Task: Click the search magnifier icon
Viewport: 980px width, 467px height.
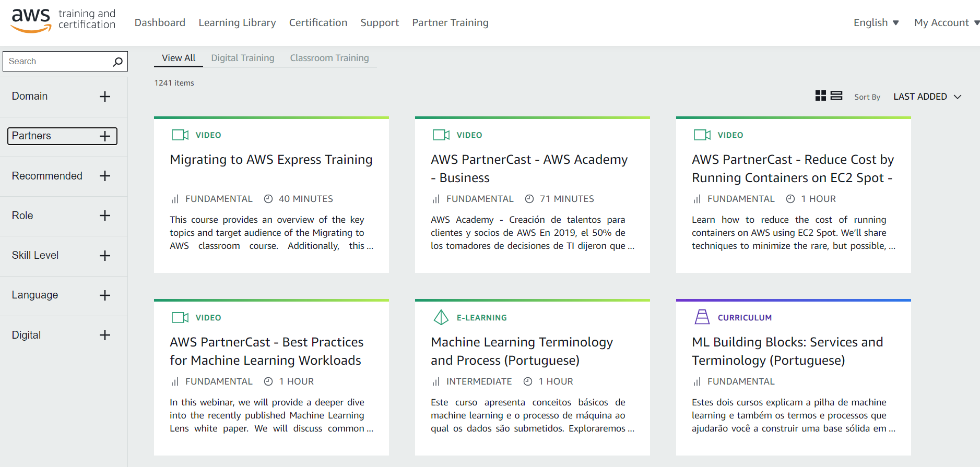Action: [x=117, y=62]
